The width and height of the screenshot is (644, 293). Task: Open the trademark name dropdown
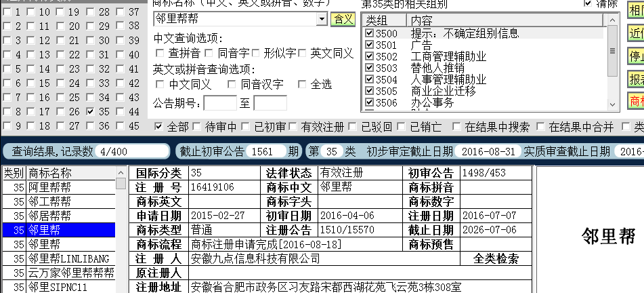(322, 19)
